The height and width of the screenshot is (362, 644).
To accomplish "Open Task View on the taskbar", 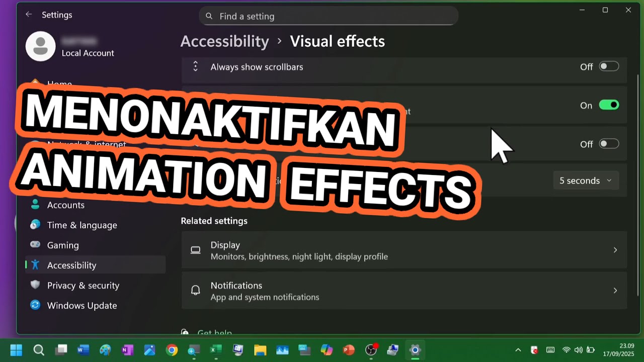I will 61,350.
